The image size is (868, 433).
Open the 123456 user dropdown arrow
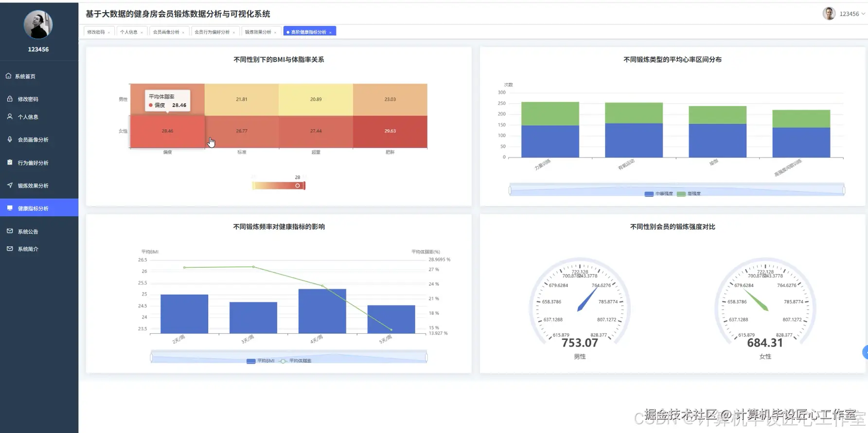(863, 14)
